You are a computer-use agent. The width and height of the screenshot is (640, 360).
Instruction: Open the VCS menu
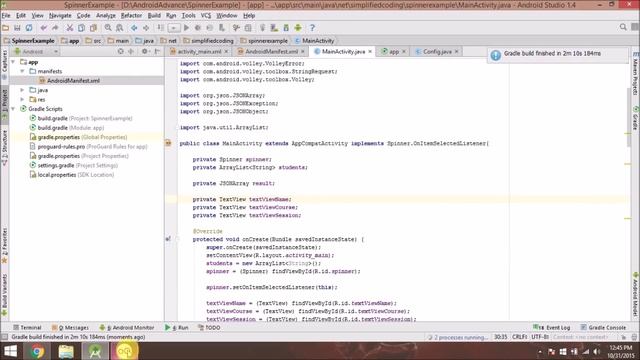(206, 16)
